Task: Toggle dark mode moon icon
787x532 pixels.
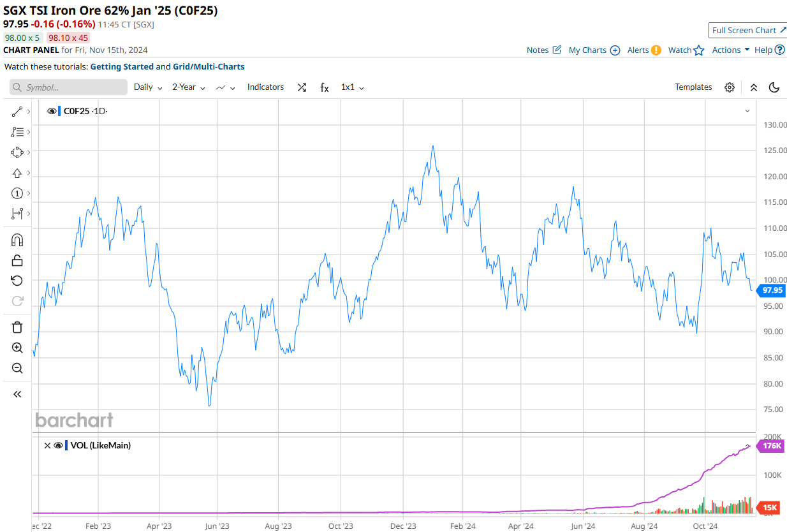Action: (x=774, y=87)
